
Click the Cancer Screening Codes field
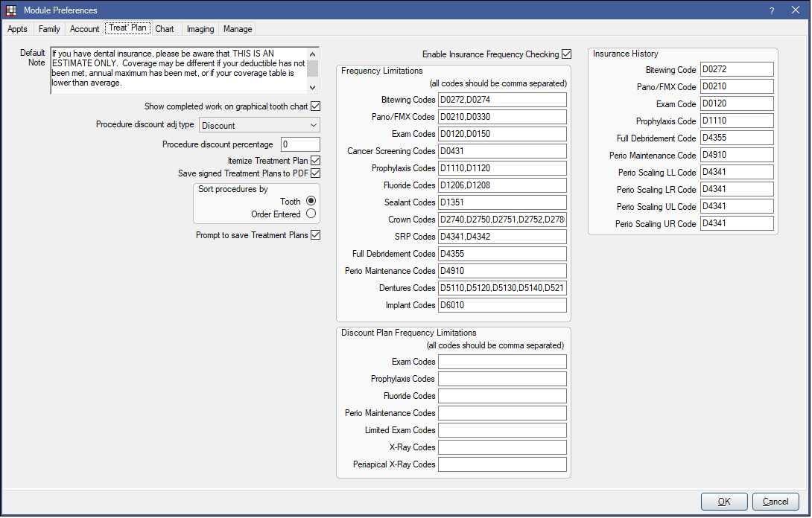(502, 151)
